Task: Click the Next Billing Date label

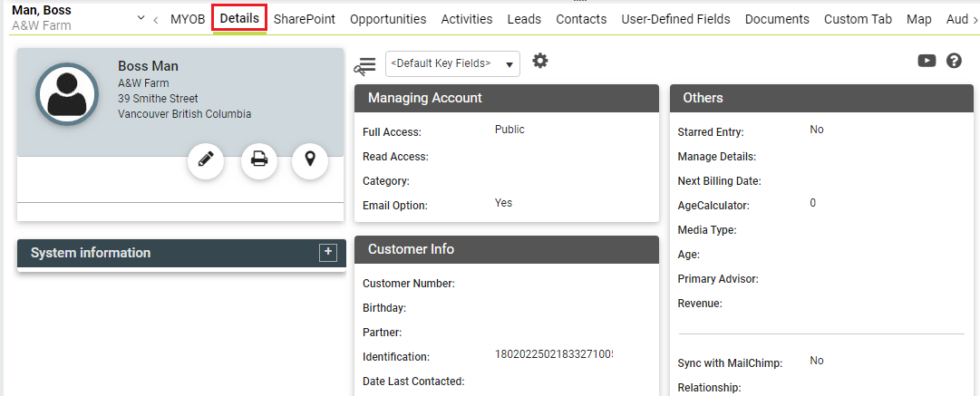Action: (x=720, y=181)
